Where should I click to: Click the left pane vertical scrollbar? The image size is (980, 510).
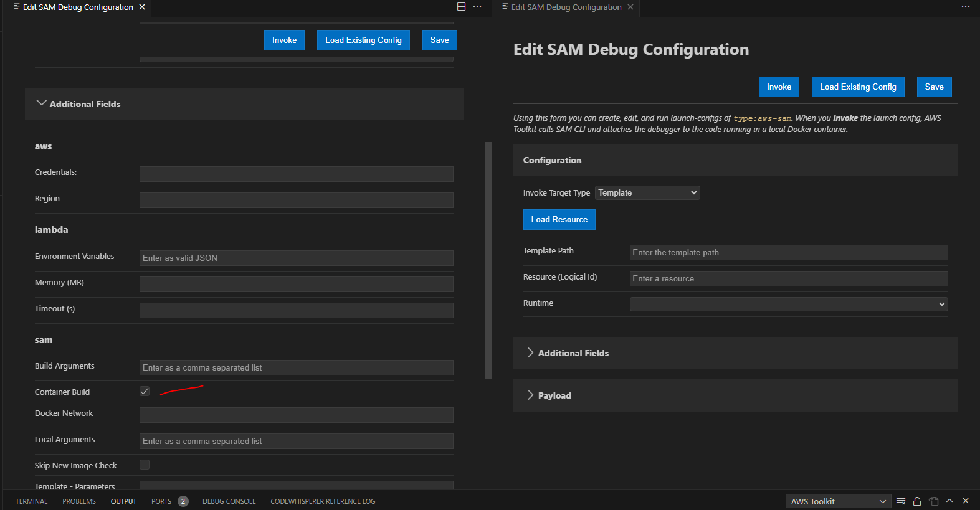pos(488,260)
